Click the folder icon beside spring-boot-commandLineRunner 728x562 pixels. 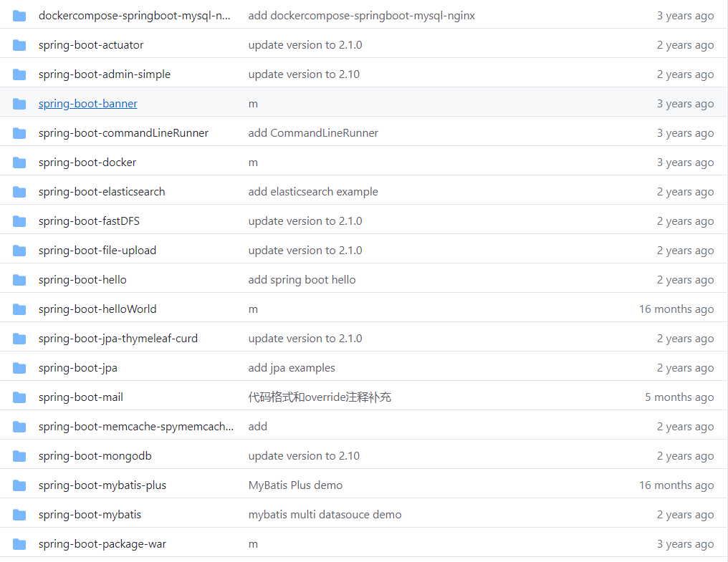pyautogui.click(x=19, y=133)
